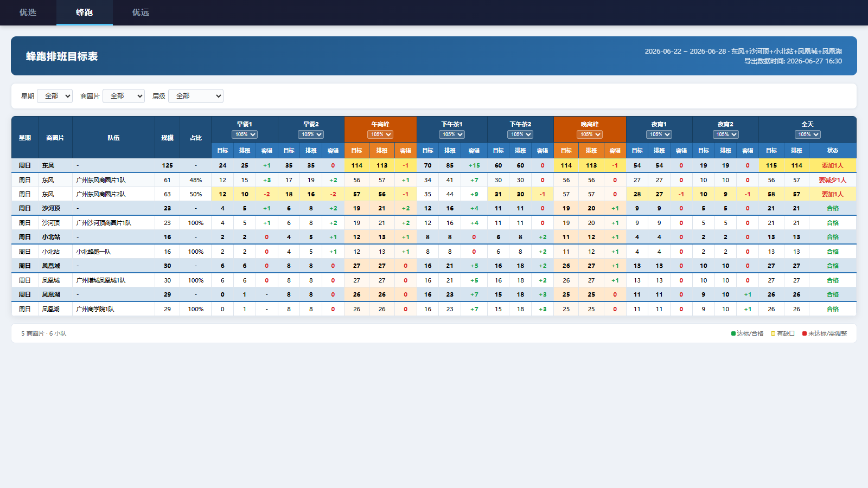The image size is (868, 488).
Task: Click the 合格 status for 广州商学院1队
Action: click(x=833, y=309)
